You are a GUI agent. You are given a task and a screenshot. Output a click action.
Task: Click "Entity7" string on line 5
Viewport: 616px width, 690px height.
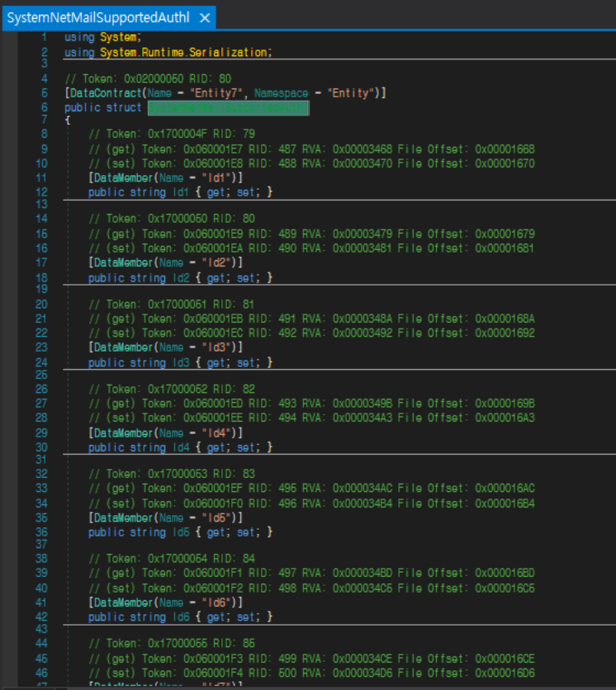[216, 93]
